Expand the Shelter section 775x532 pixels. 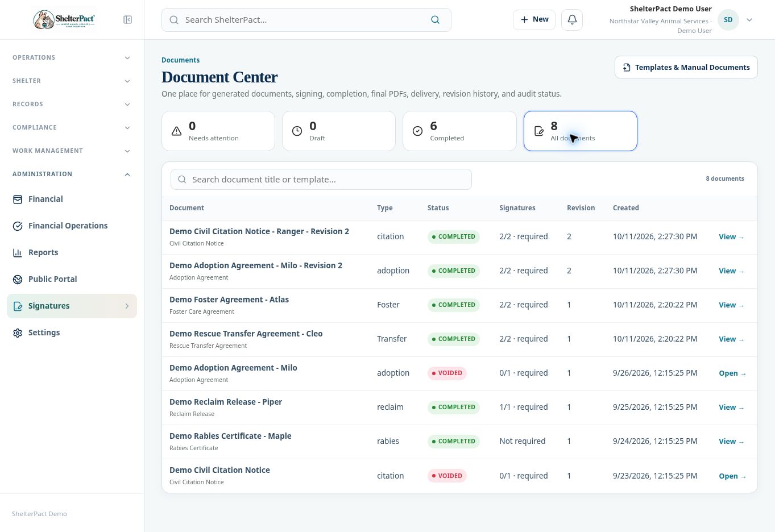[x=72, y=81]
